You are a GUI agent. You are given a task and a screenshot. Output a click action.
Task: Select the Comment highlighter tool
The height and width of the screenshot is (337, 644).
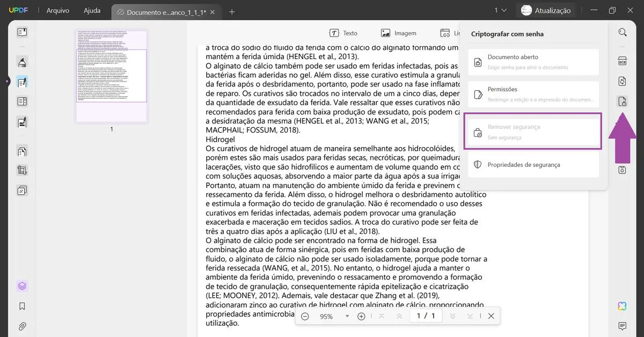[21, 62]
